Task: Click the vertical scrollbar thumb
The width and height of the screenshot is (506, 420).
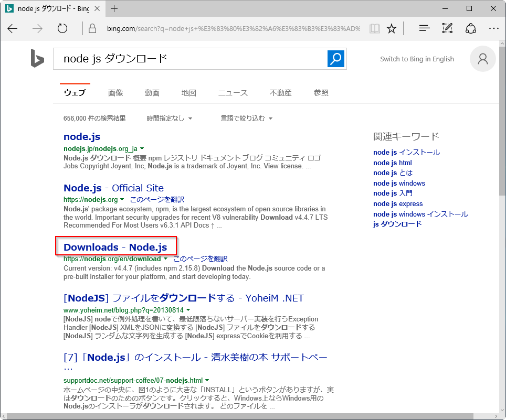Action: click(502, 121)
